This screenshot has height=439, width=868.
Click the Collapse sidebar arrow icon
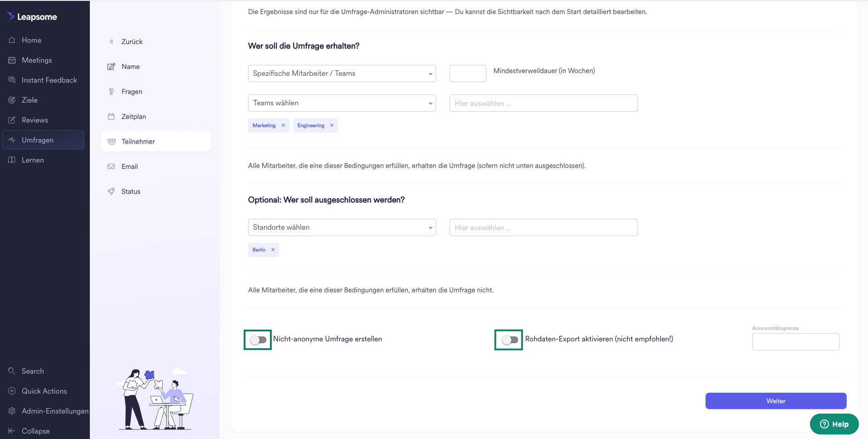pos(12,431)
